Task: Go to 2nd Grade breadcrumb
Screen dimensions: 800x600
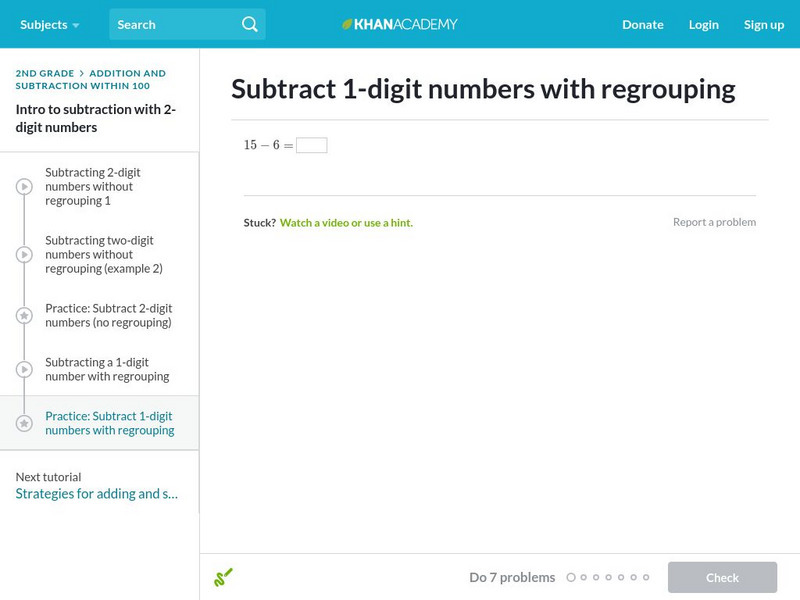Action: pyautogui.click(x=45, y=73)
